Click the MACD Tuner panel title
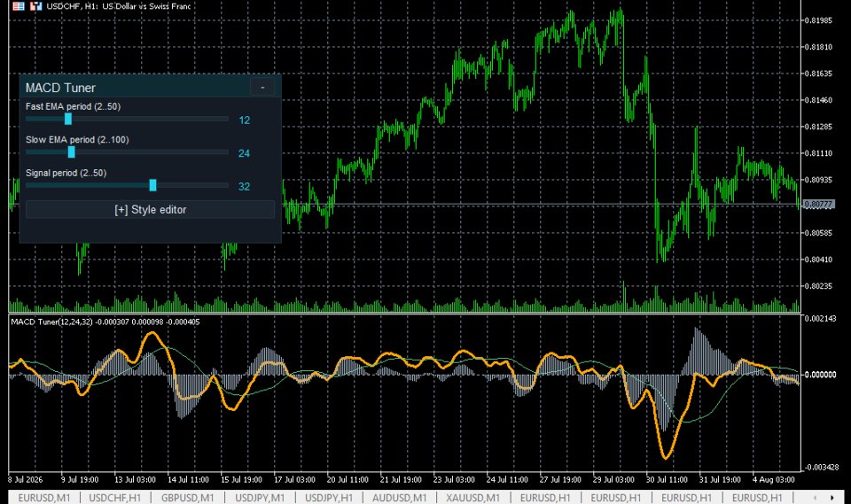This screenshot has height=504, width=851. [60, 88]
